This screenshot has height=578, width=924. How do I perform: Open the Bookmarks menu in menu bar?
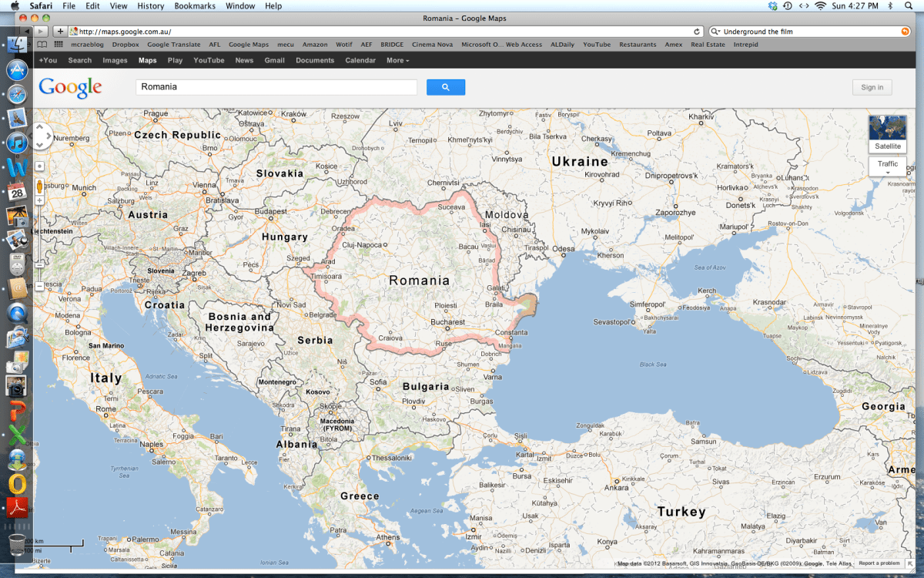195,5
